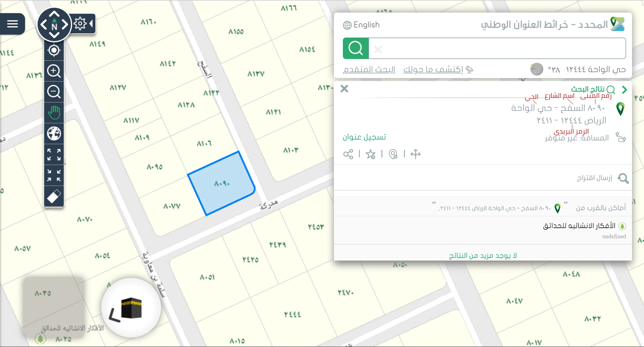Open discover what's around you link
This screenshot has width=644, height=347.
pyautogui.click(x=438, y=69)
